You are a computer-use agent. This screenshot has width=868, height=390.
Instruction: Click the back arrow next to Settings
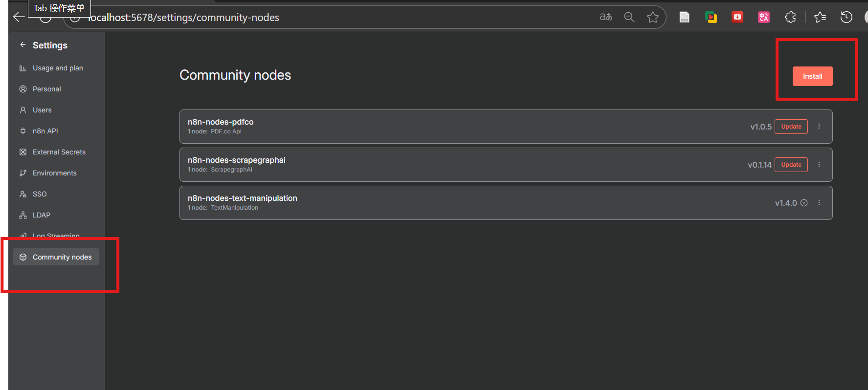22,45
